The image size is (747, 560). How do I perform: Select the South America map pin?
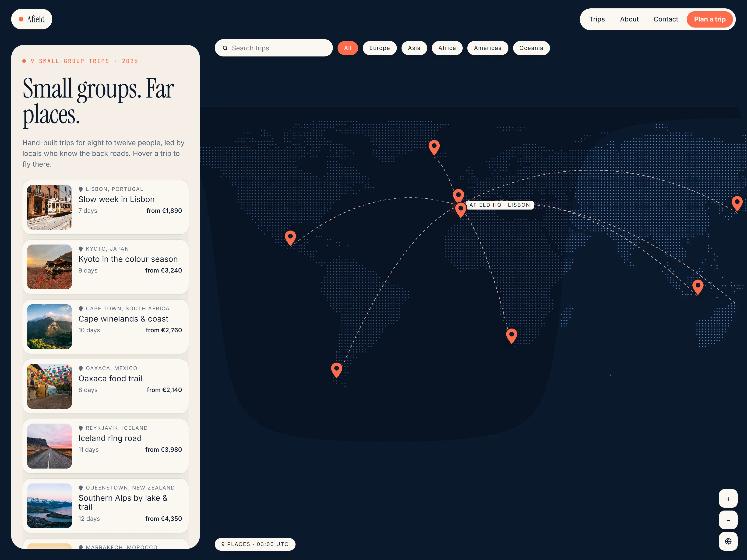coord(336,370)
